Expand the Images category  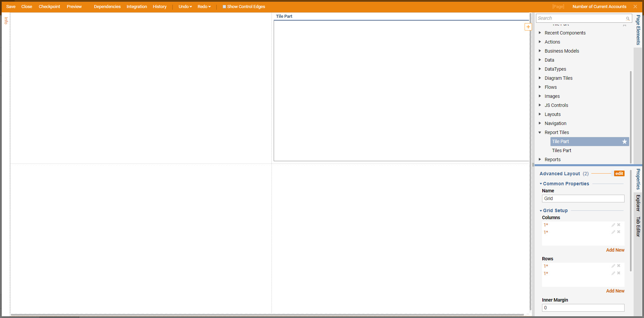[540, 96]
